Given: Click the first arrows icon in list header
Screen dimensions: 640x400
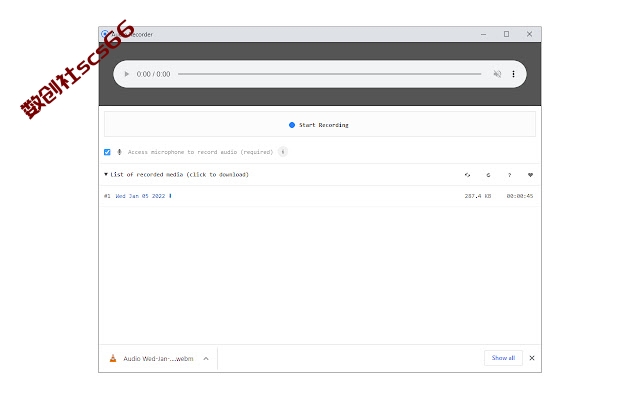Looking at the screenshot, I should tap(467, 175).
